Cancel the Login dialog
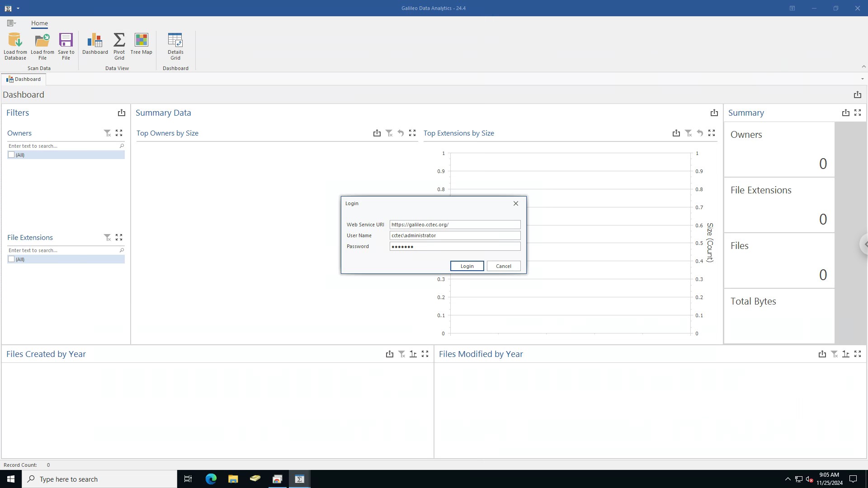Viewport: 868px width, 488px height. (504, 266)
